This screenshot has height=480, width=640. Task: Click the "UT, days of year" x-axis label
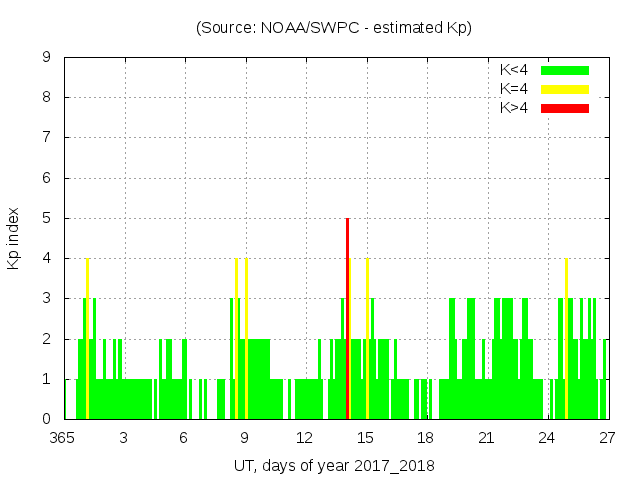(334, 465)
